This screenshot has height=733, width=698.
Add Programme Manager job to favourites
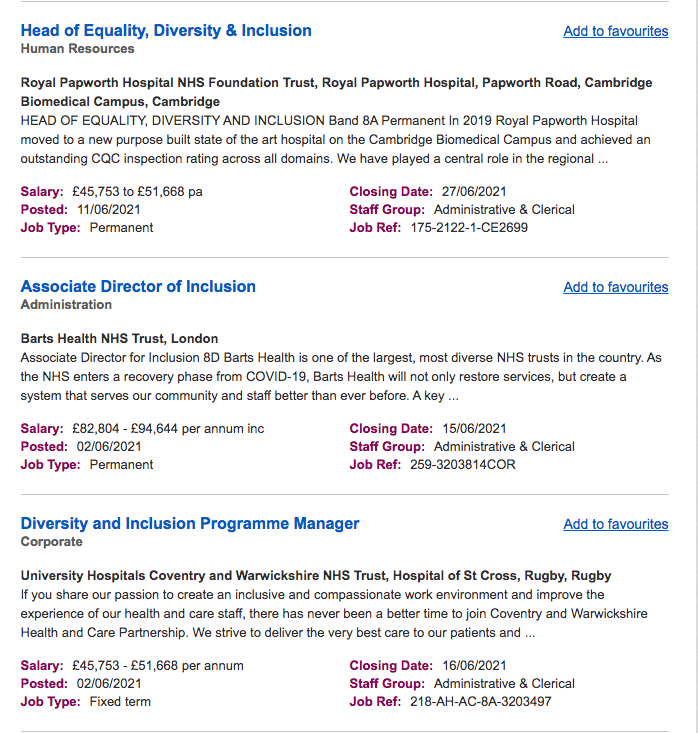pos(615,524)
